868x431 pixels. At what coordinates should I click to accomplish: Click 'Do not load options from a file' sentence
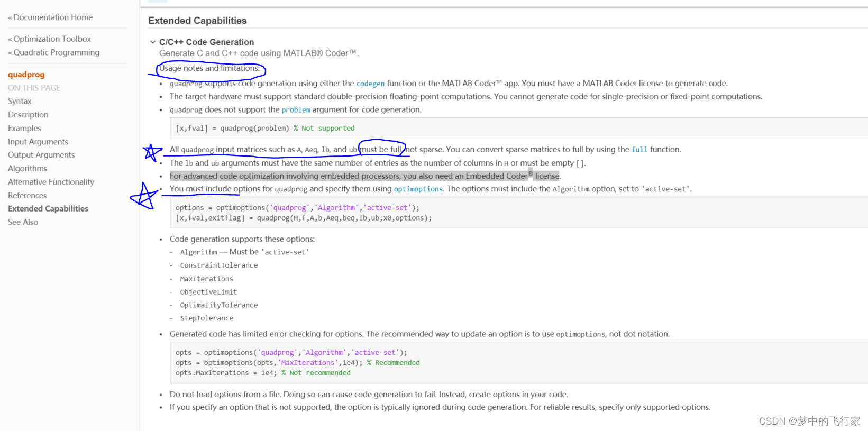[x=369, y=395]
